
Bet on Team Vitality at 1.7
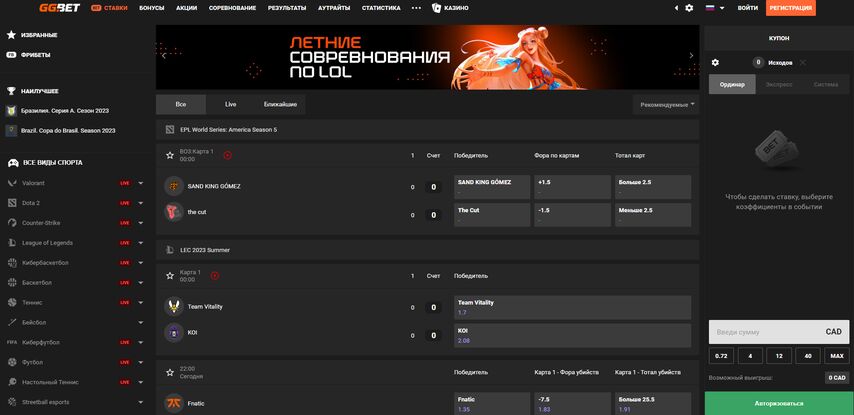pyautogui.click(x=572, y=308)
